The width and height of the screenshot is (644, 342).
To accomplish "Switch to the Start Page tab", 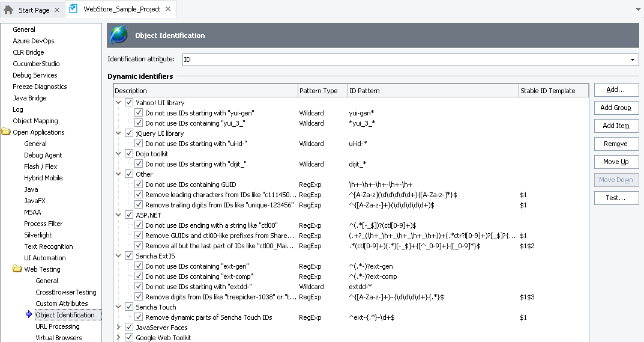I will 34,10.
